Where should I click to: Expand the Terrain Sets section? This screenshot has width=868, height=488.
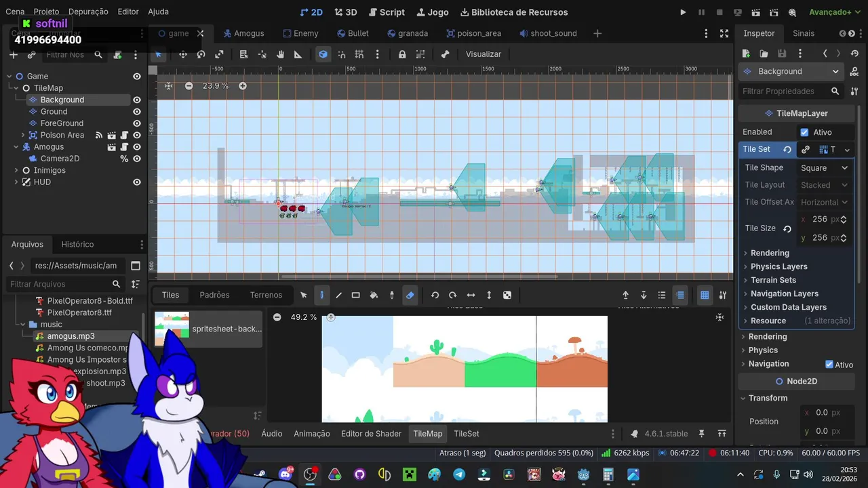(x=773, y=280)
